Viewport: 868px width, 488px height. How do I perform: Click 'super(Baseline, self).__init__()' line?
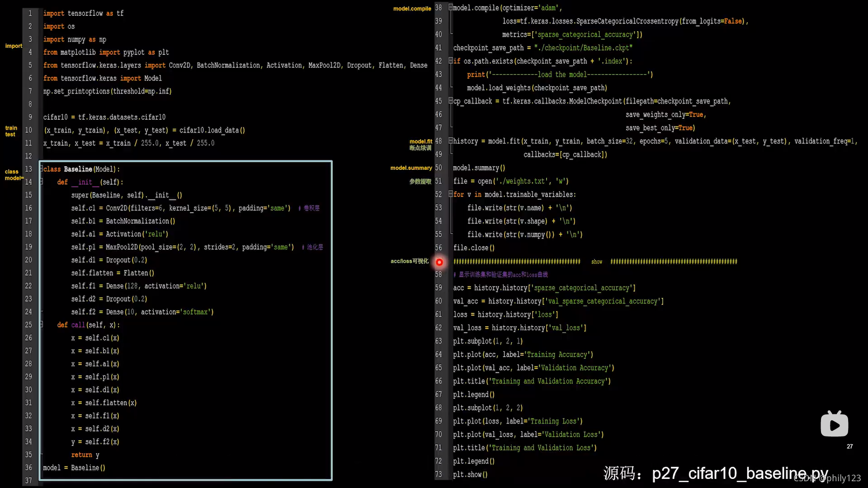click(127, 195)
